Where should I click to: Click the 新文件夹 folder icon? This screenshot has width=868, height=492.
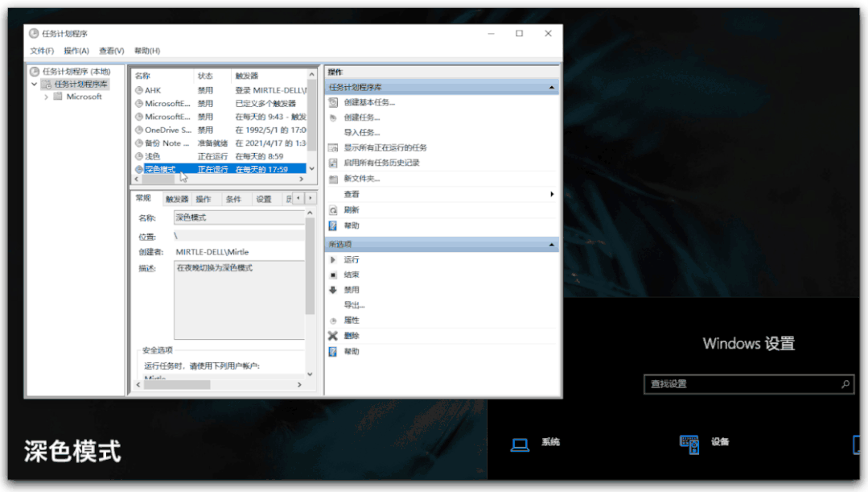pyautogui.click(x=333, y=179)
